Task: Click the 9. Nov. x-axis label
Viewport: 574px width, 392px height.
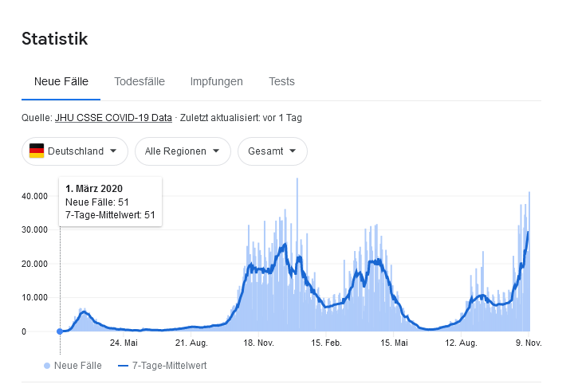Action: pos(529,343)
